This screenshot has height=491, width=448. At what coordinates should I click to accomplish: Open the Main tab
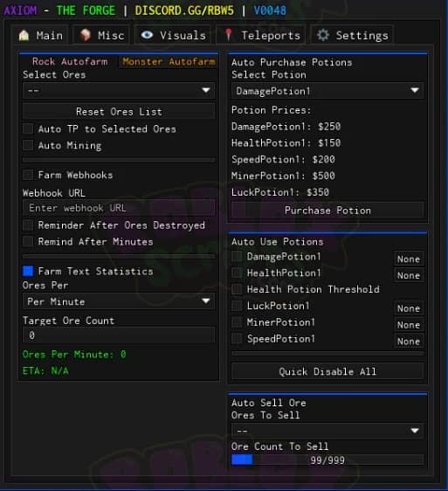coord(41,35)
